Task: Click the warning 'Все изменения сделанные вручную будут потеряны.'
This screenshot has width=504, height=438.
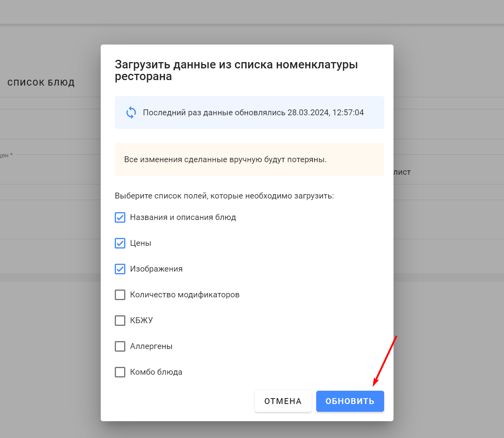Action: point(225,159)
